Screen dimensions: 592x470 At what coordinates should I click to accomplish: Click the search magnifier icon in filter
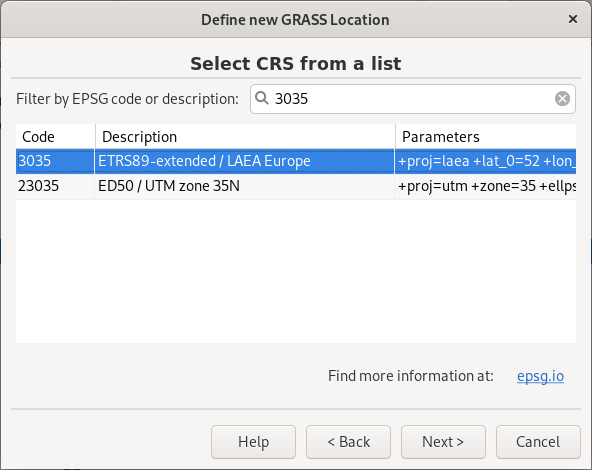[x=262, y=99]
